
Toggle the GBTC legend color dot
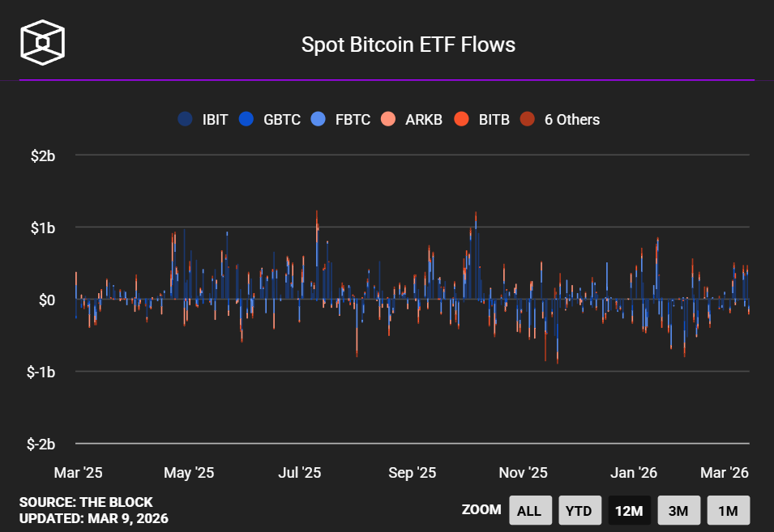click(x=246, y=120)
